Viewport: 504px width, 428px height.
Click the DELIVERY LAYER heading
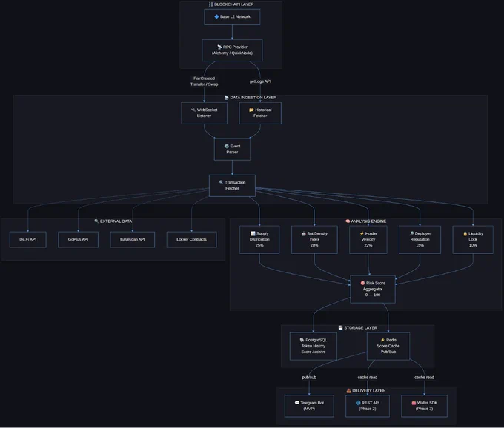click(x=368, y=391)
